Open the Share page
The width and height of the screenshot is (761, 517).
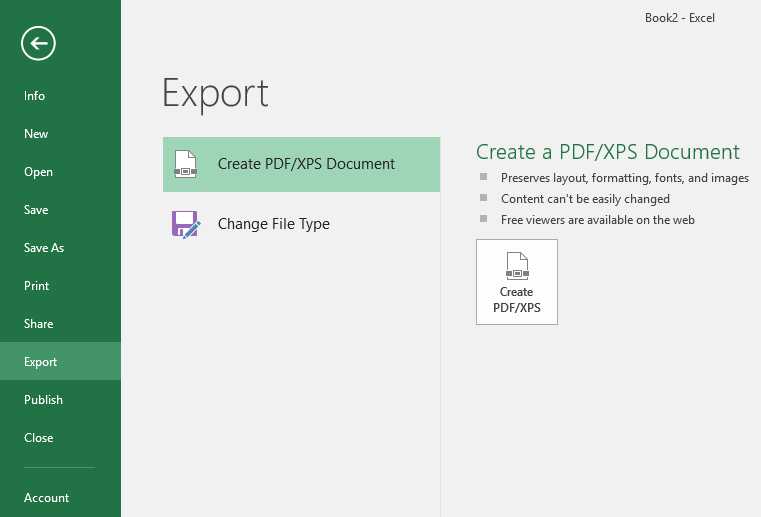(x=60, y=324)
